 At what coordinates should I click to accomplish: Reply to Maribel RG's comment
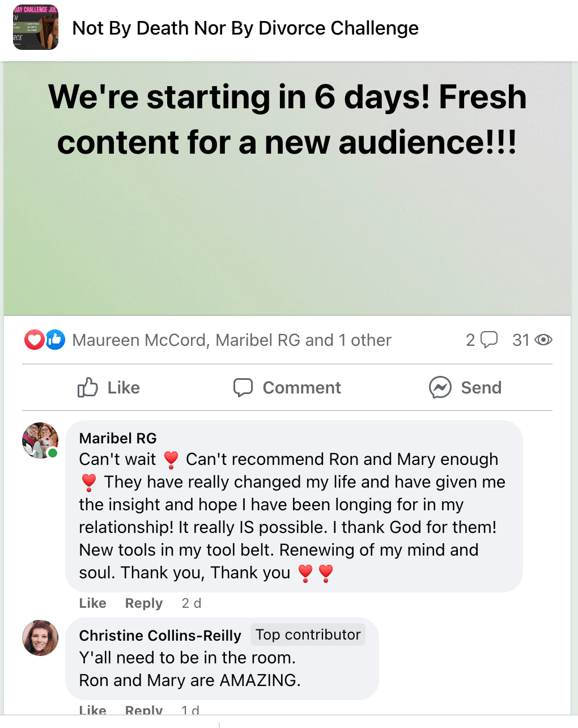point(144,603)
